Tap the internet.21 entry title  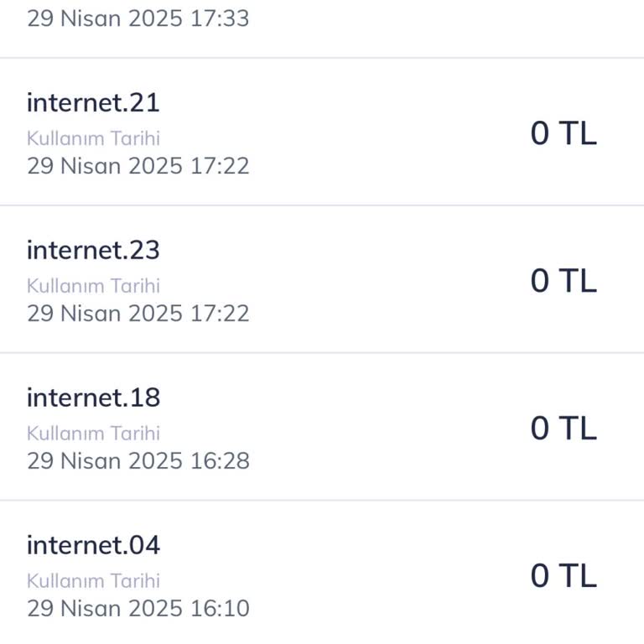(x=93, y=103)
